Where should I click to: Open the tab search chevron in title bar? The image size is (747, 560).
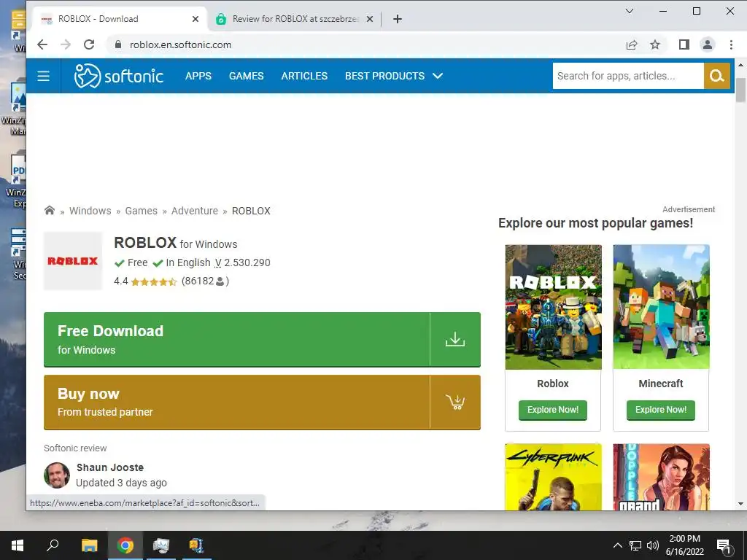[x=630, y=11]
